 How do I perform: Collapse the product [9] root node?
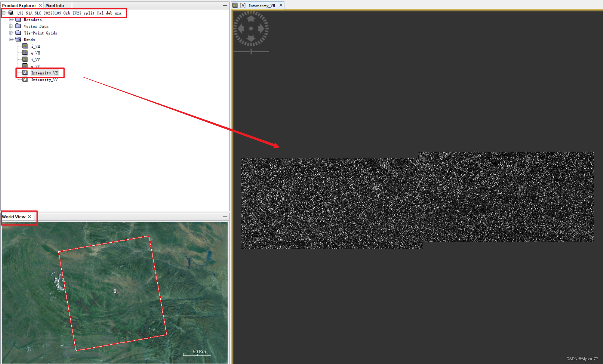[x=4, y=13]
